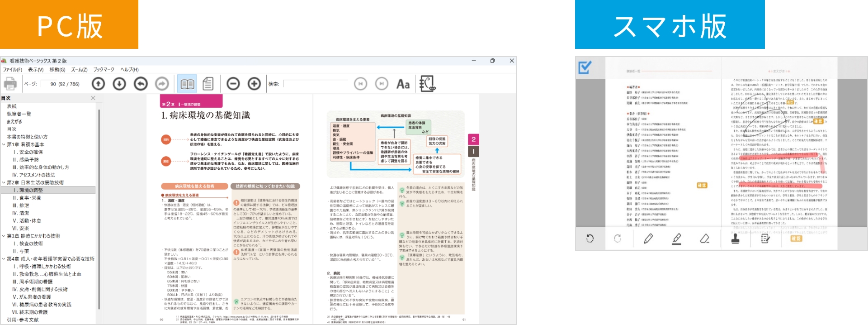Screen dimensions: 868x325
Task: Open the 移動(G) menu
Action: (x=57, y=70)
